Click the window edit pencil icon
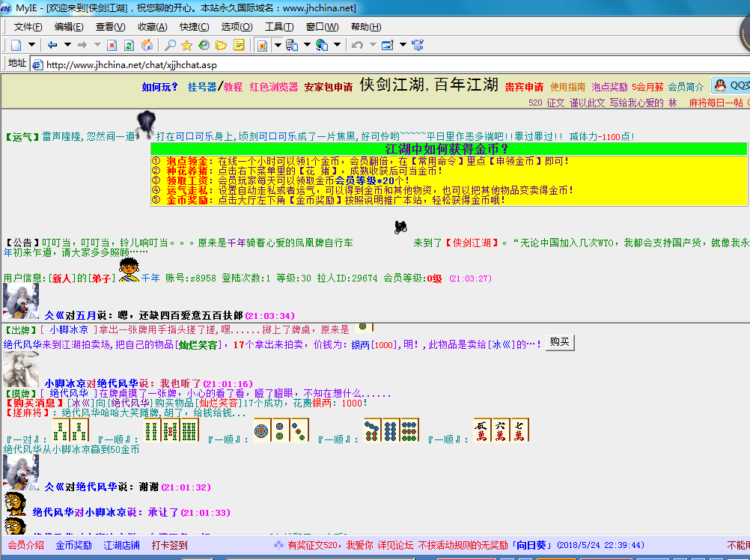Viewport: 750px width, 560px height. [388, 45]
